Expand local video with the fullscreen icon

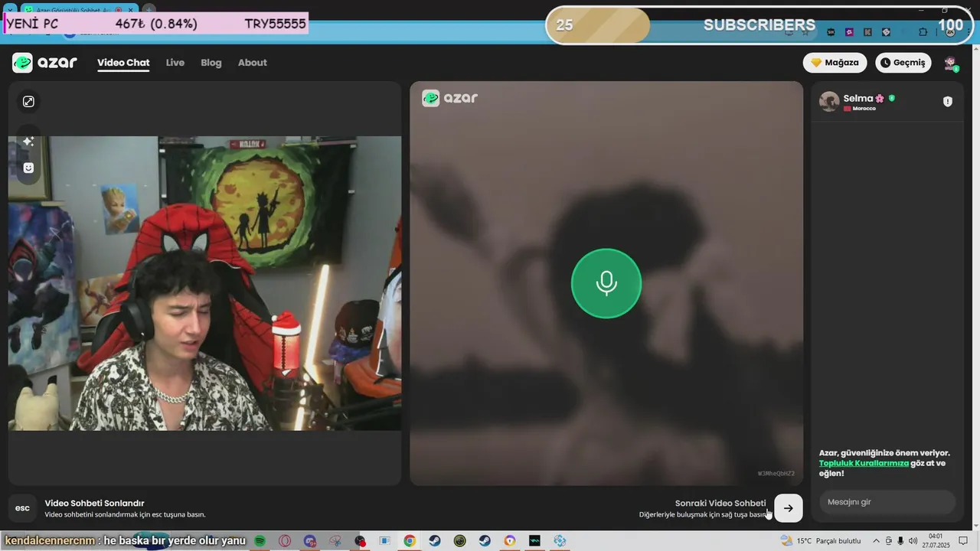(x=28, y=102)
